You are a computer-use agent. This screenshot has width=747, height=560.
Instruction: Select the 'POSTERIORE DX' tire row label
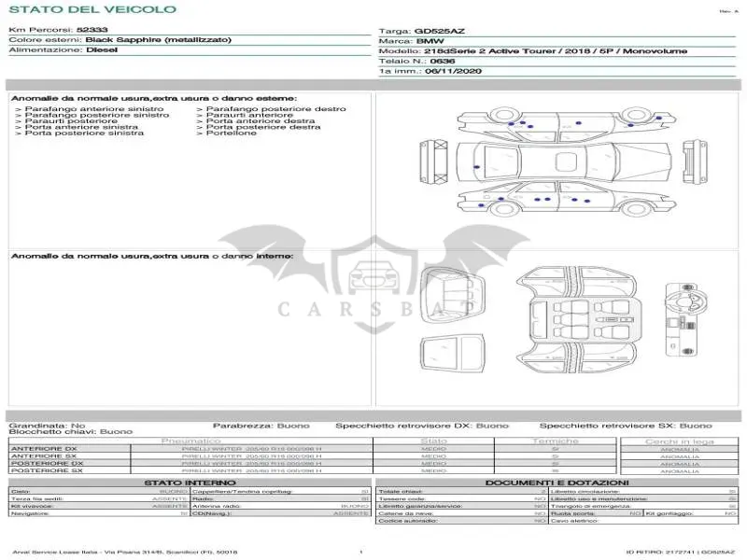(x=47, y=463)
